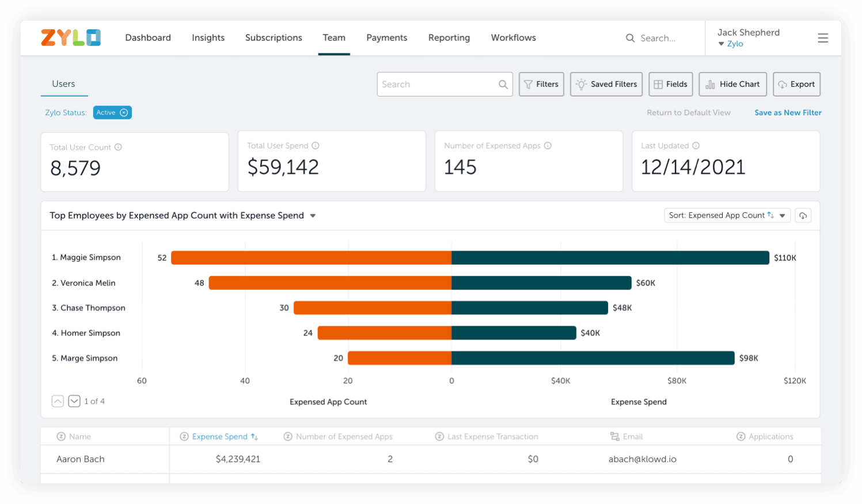Click the $59,142 total spend value
Image resolution: width=862 pixels, height=504 pixels.
tap(283, 167)
